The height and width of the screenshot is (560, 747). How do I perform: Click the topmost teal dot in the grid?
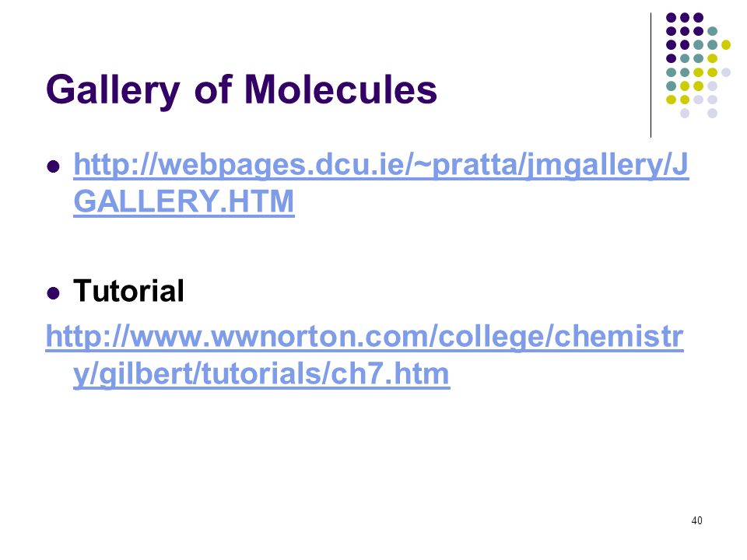[712, 30]
